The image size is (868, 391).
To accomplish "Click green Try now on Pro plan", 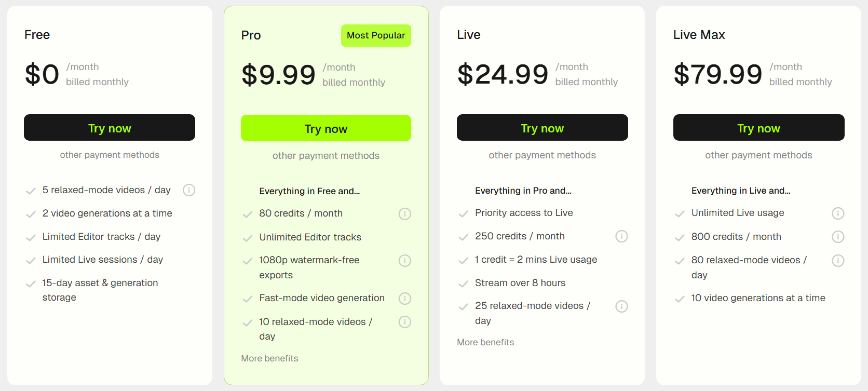I will [326, 128].
